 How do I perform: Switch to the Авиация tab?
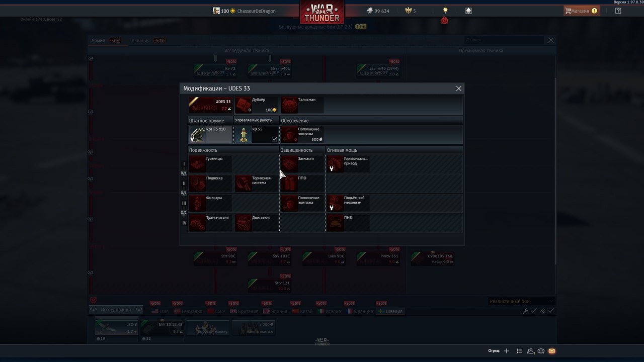148,41
